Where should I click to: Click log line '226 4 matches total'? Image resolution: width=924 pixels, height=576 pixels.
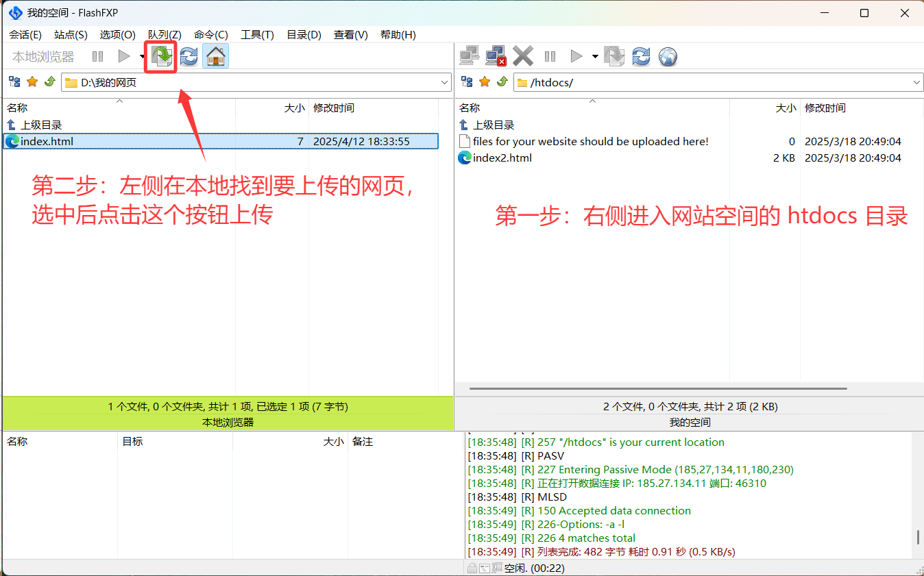pyautogui.click(x=551, y=538)
